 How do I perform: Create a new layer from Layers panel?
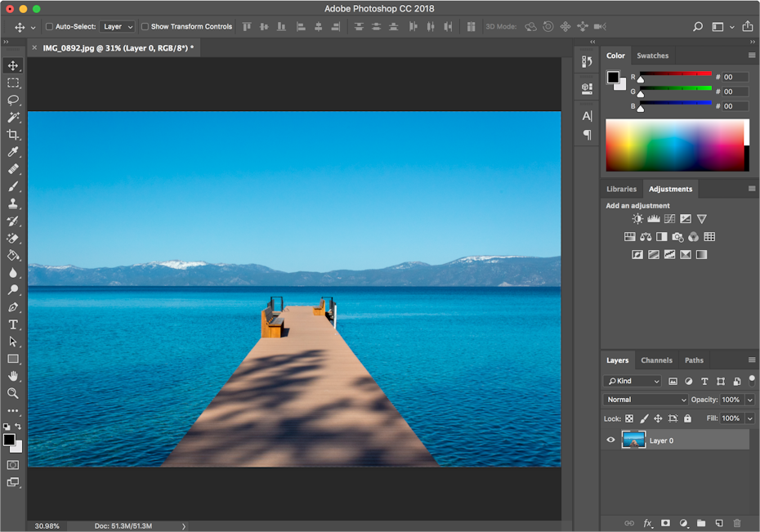[719, 523]
